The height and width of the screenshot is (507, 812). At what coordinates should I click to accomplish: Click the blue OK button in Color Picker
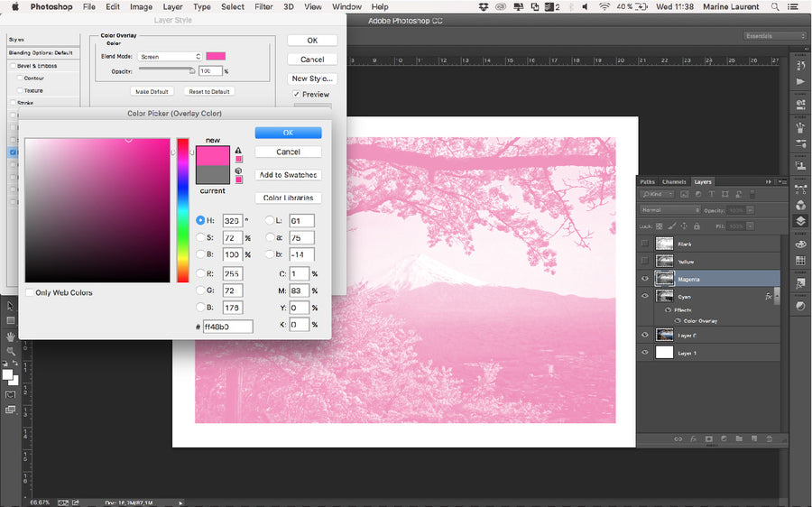tap(288, 133)
